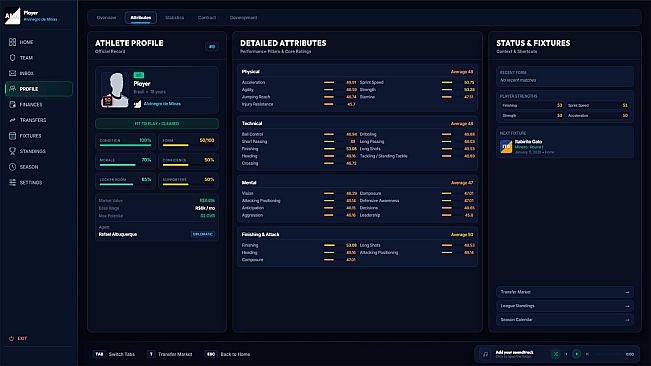Screen dimensions: 651x366
Task: Open the Transfer Market shortcut
Action: click(x=565, y=292)
